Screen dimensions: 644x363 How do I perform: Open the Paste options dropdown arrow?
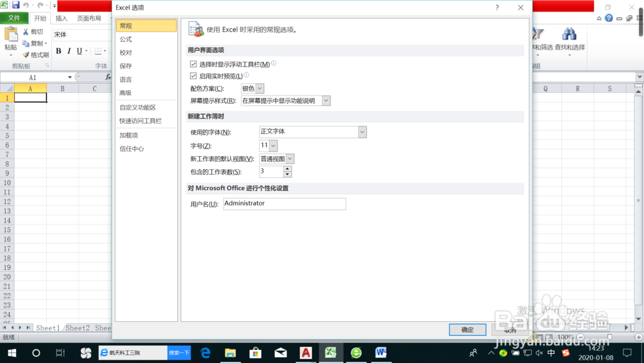pos(11,55)
